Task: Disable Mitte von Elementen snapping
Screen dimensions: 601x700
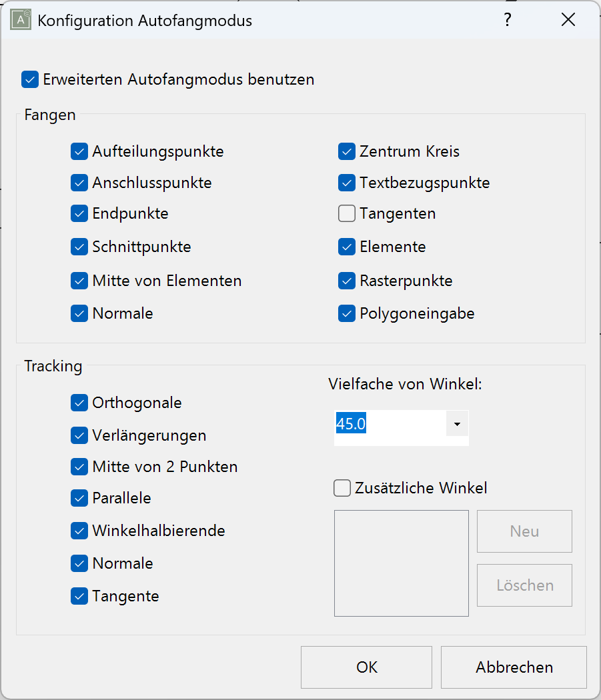Action: pyautogui.click(x=79, y=281)
